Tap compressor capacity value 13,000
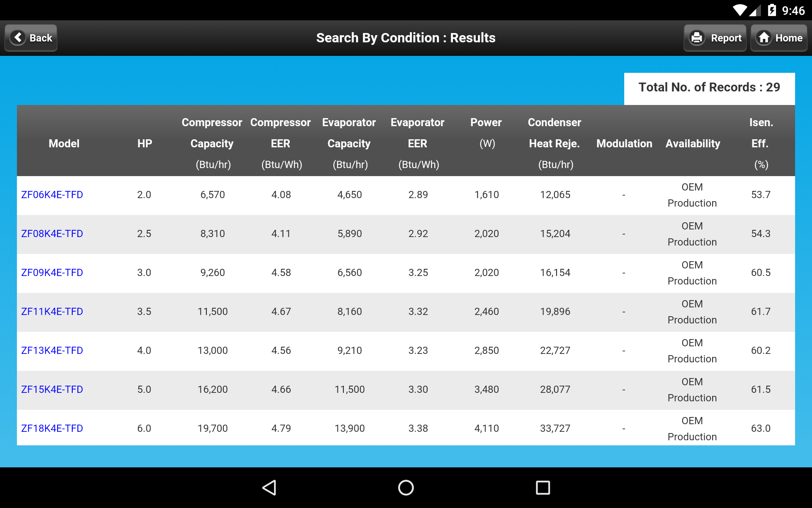Viewport: 812px width, 508px height. point(213,351)
